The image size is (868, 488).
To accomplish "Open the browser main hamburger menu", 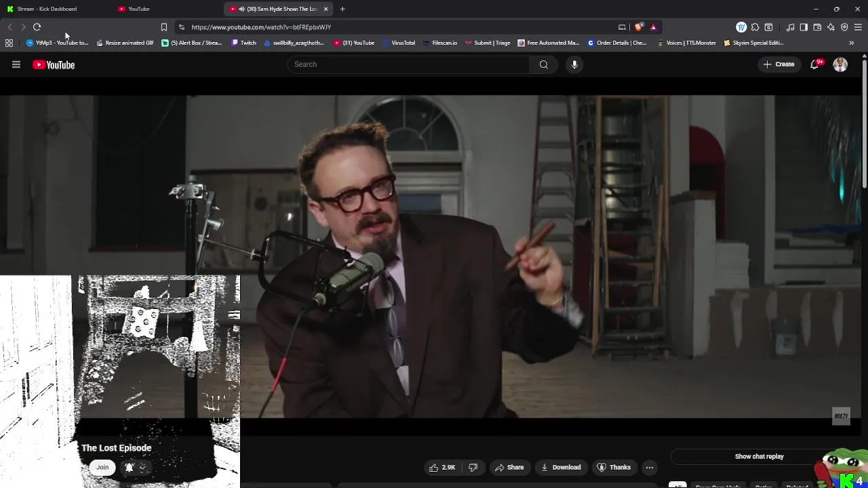I will (858, 27).
